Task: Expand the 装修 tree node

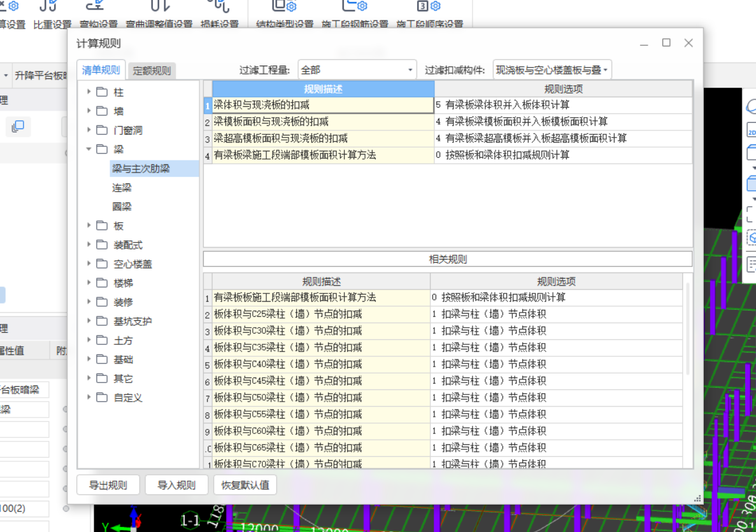Action: [89, 302]
